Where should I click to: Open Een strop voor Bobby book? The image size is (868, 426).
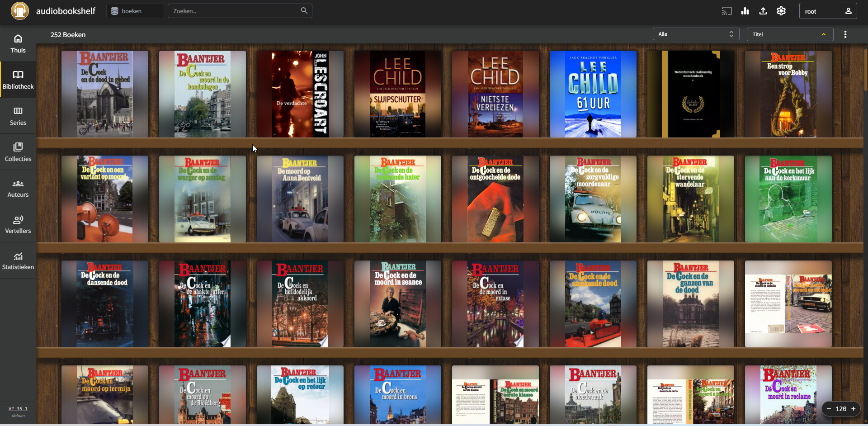click(x=788, y=94)
